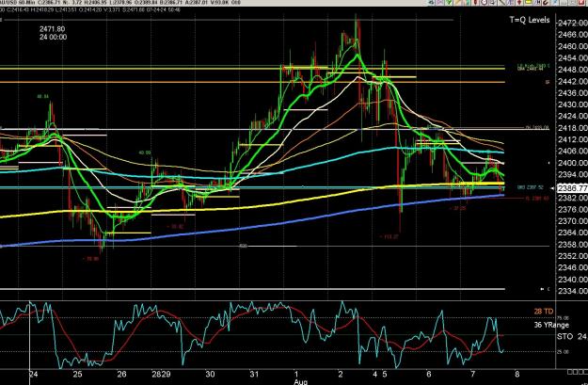Image resolution: width=588 pixels, height=385 pixels.
Task: Click the 2460 price axis label
Action: [573, 46]
